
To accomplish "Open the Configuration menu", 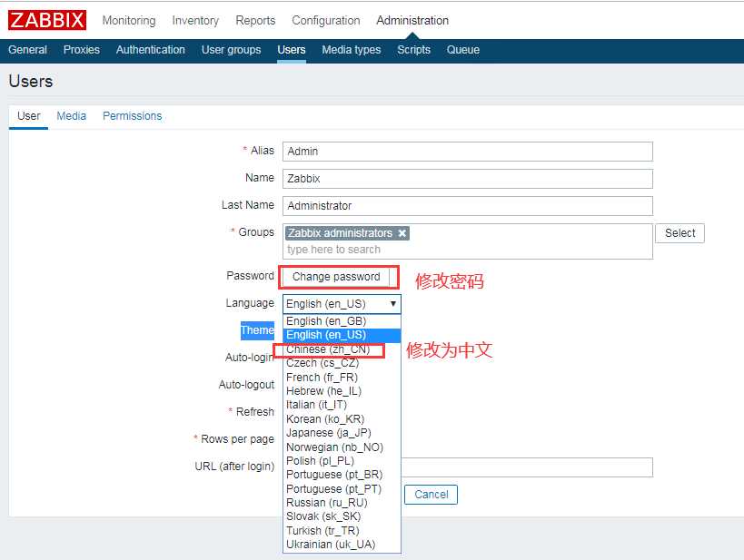I will tap(326, 20).
